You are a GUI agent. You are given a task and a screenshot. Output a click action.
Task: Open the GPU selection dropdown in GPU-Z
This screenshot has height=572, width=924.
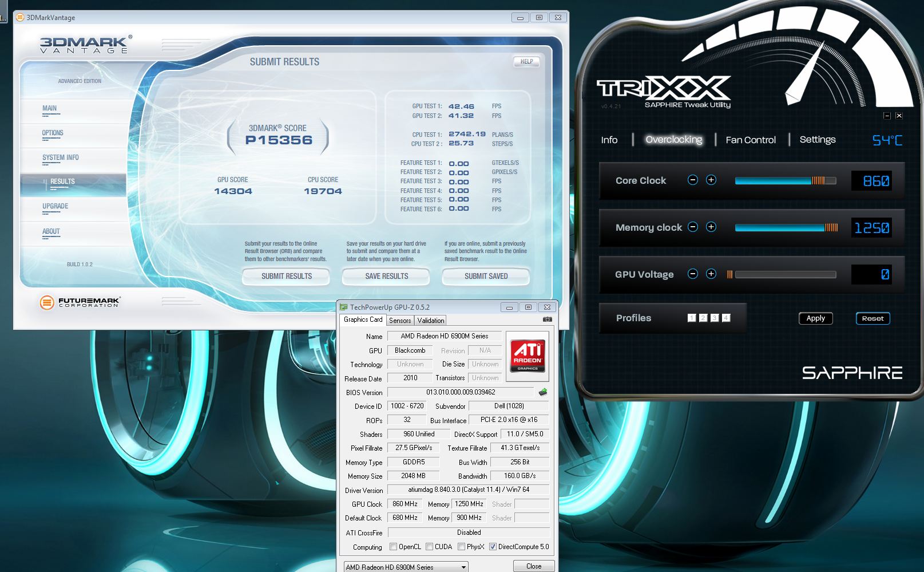[x=406, y=567]
